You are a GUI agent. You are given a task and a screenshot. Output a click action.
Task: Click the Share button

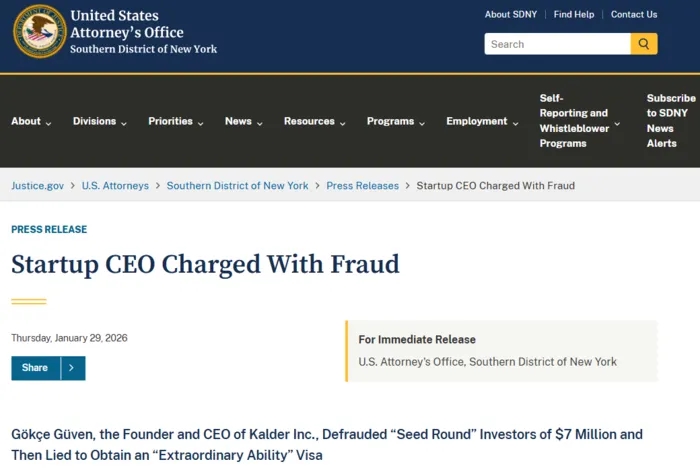35,368
